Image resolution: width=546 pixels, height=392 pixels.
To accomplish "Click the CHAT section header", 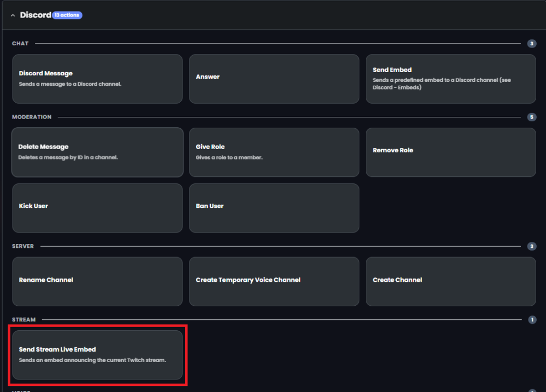I will click(x=20, y=44).
